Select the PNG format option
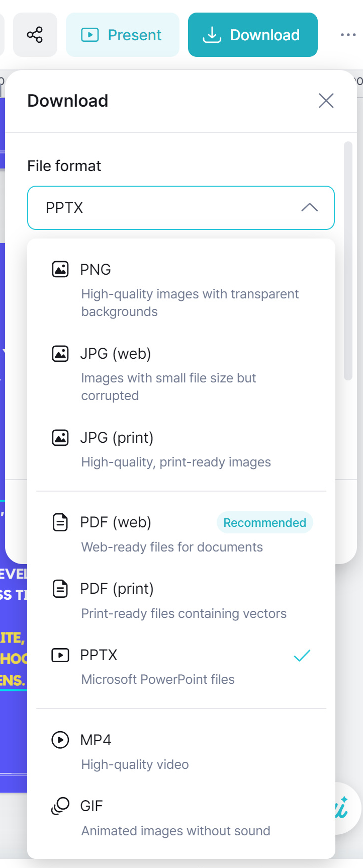Viewport: 363px width, 868px height. coord(96,270)
